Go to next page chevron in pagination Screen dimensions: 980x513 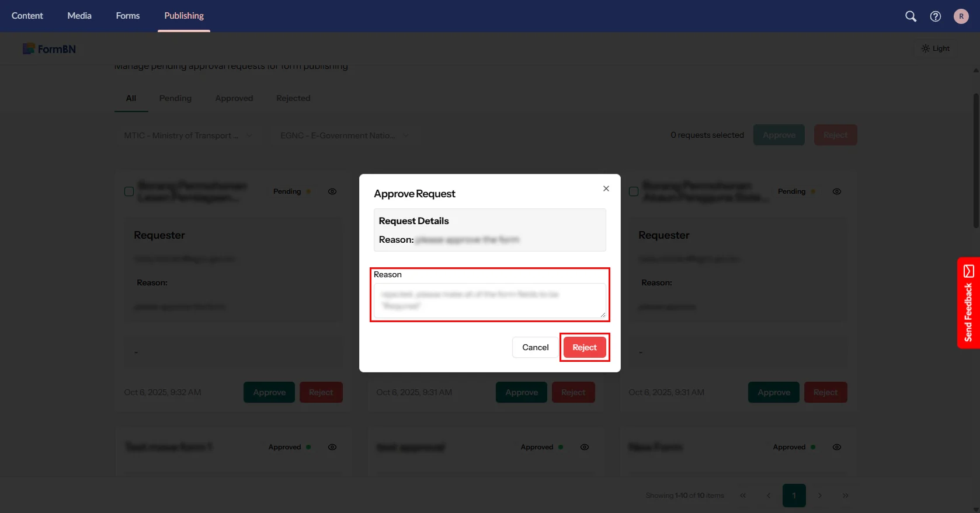pos(820,495)
